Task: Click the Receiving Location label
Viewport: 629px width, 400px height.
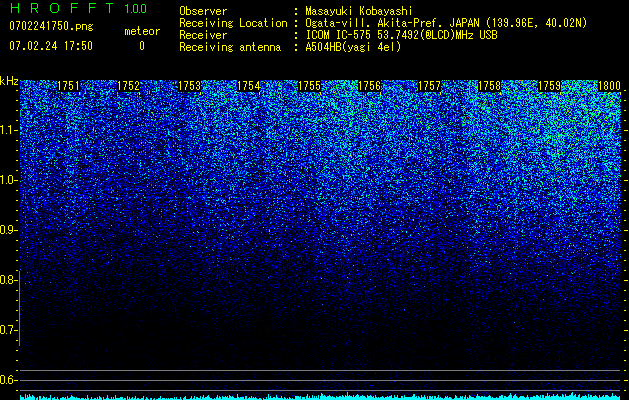Action: click(x=233, y=23)
